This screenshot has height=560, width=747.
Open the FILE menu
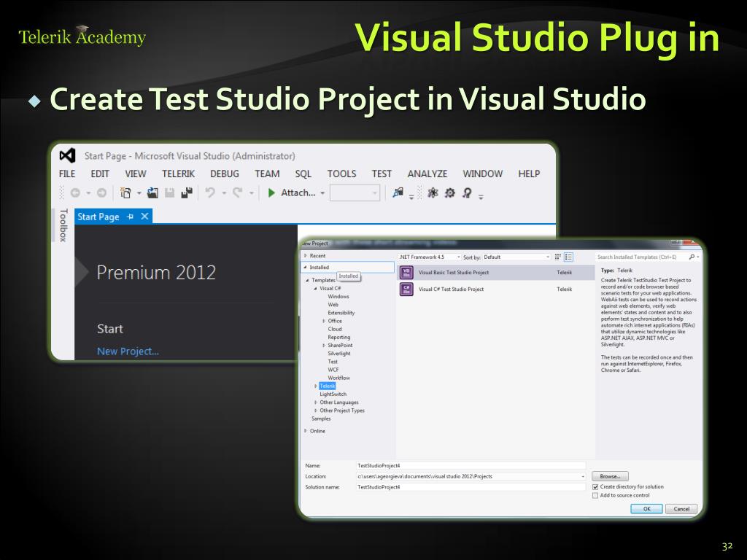pos(67,174)
